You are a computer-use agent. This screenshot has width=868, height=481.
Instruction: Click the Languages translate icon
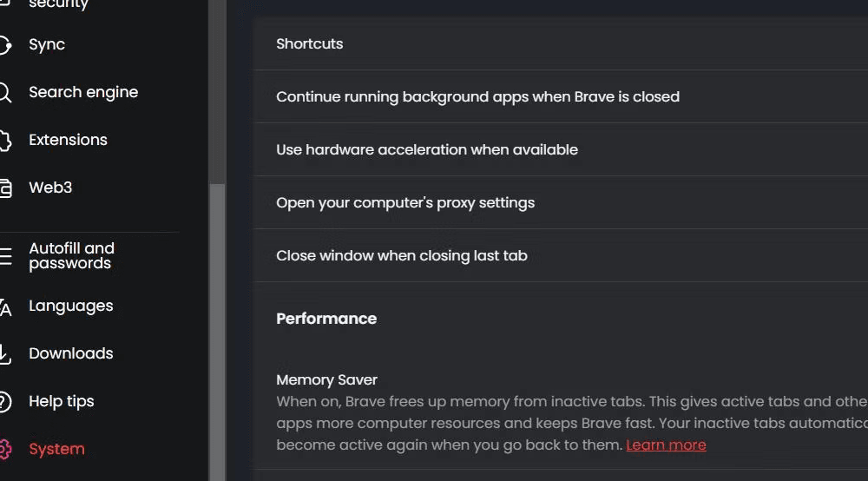click(5, 306)
